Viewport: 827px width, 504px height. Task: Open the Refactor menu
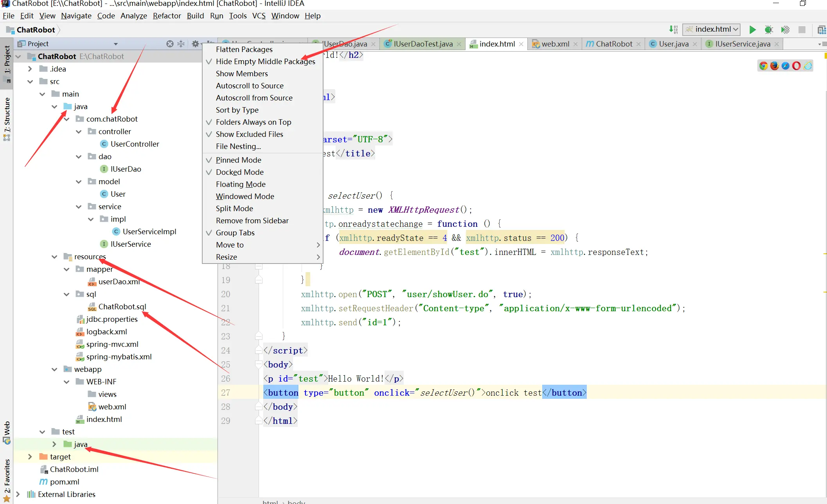click(167, 16)
